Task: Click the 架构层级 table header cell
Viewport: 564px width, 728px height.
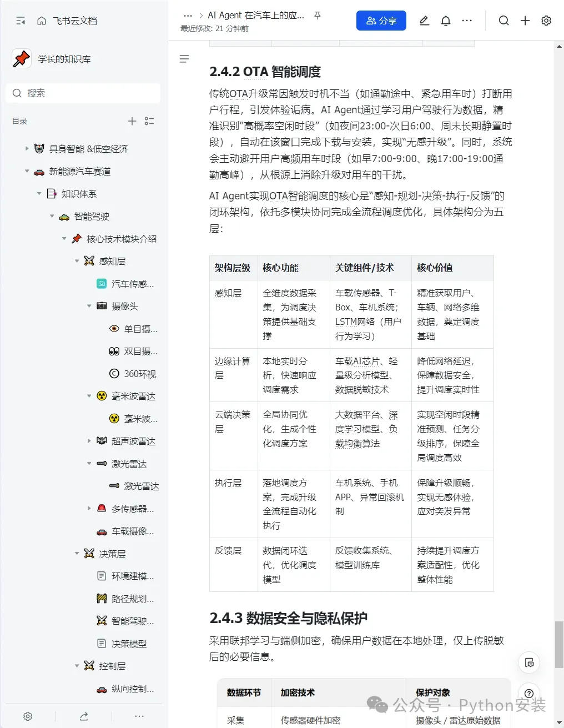Action: pos(233,268)
